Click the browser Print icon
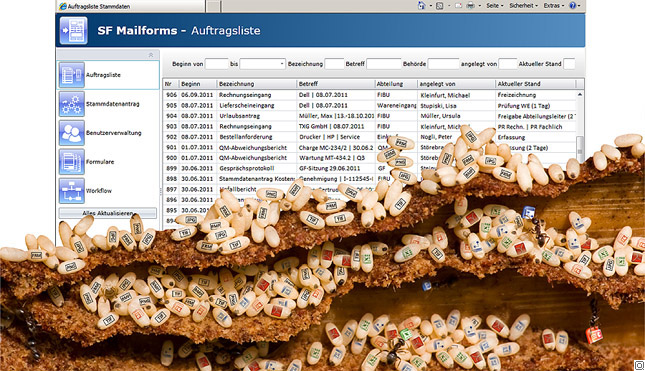Image resolution: width=645 pixels, height=371 pixels. pos(471,6)
